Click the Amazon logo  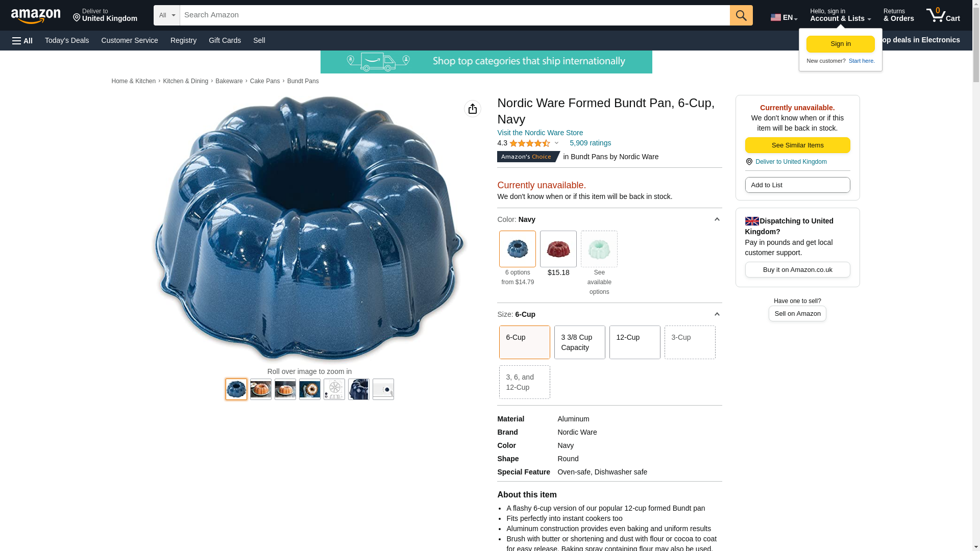click(36, 16)
